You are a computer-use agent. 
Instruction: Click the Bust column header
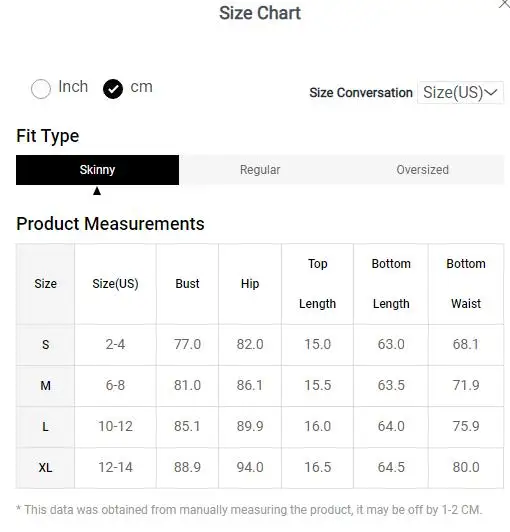(x=187, y=284)
